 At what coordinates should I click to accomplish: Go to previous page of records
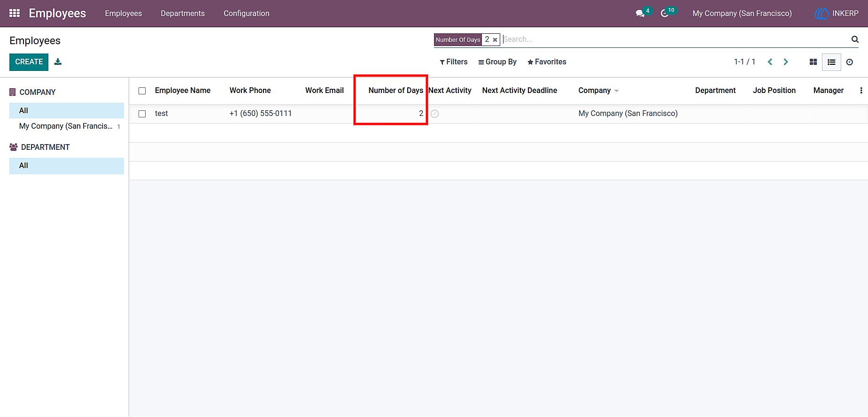[770, 62]
